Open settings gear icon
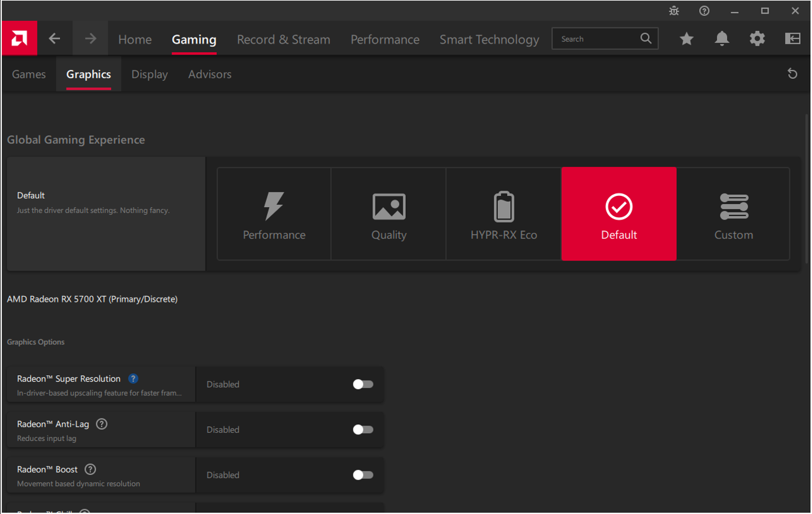 (757, 39)
